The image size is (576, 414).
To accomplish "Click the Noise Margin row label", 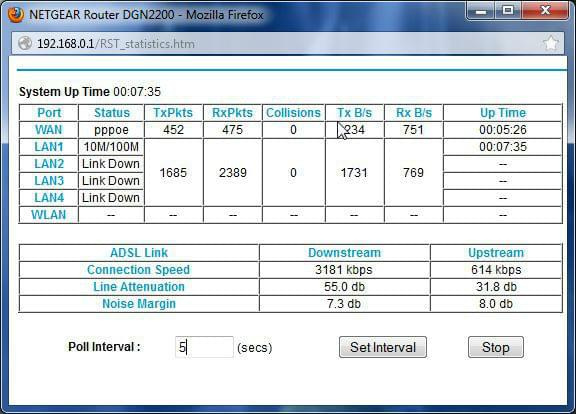I will 139,304.
